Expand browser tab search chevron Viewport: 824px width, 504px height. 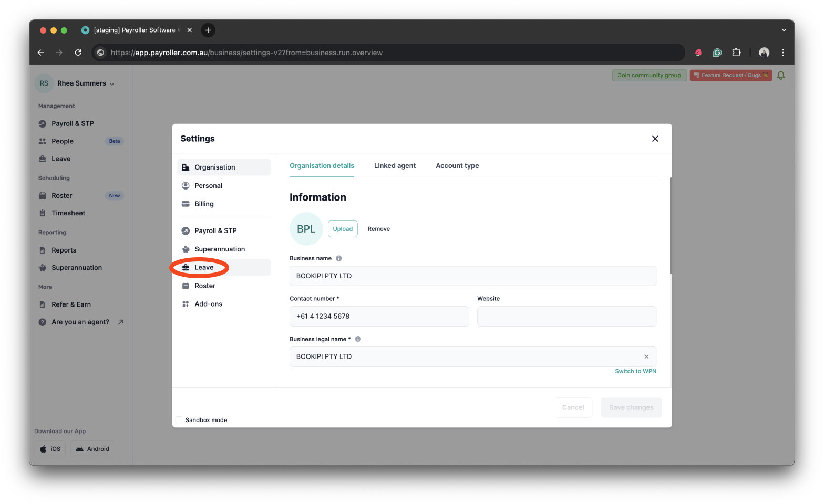(x=784, y=30)
